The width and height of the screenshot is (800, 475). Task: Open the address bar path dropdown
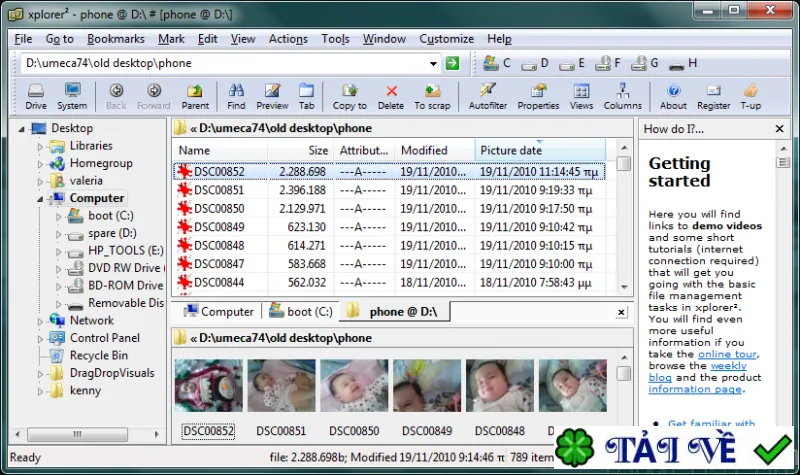[x=433, y=64]
